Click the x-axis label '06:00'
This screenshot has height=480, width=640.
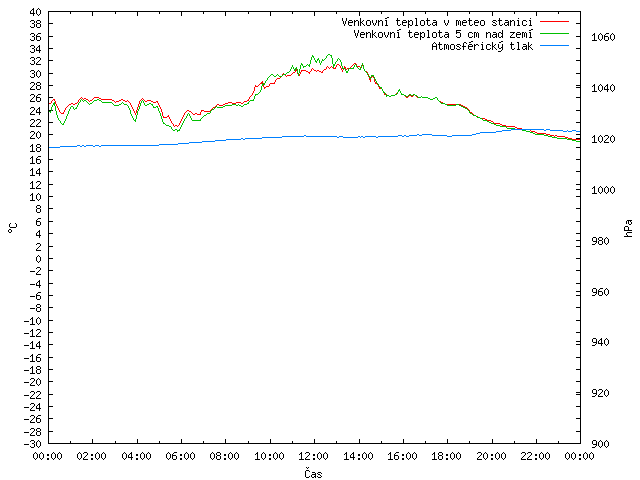[x=180, y=456]
